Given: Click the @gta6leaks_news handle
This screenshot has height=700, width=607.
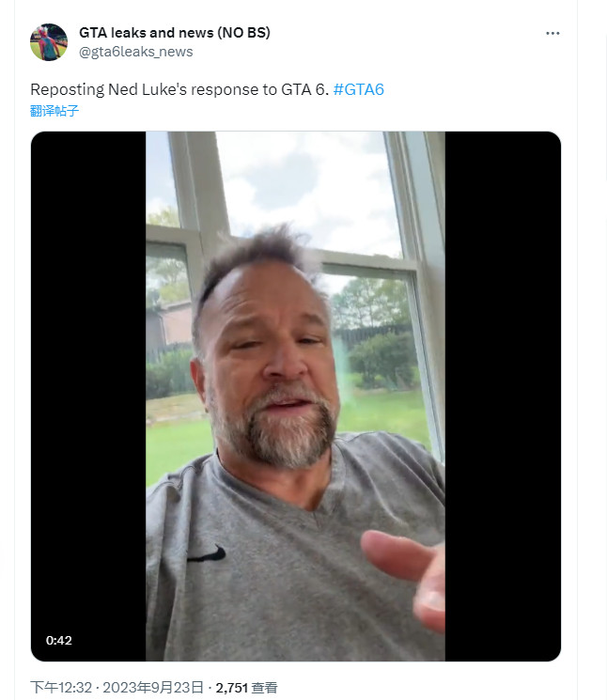Looking at the screenshot, I should pyautogui.click(x=136, y=52).
